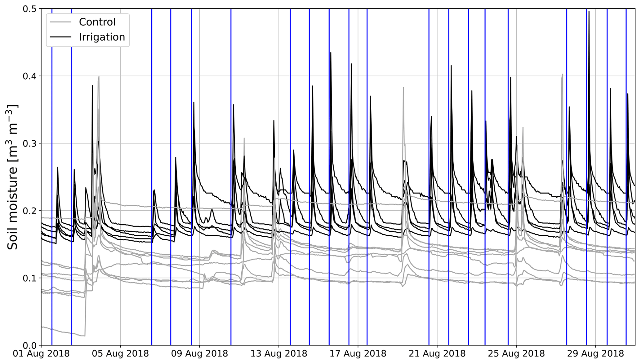Click the 0.1 y-axis tick label

[29, 278]
